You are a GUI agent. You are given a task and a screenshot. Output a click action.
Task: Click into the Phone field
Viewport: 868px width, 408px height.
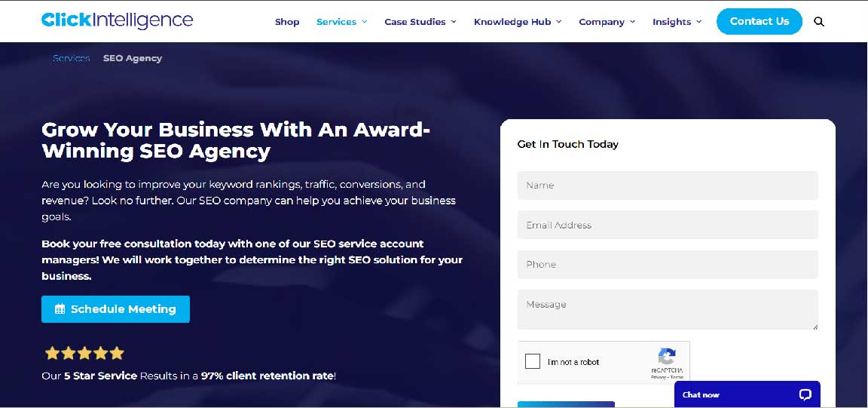[667, 265]
